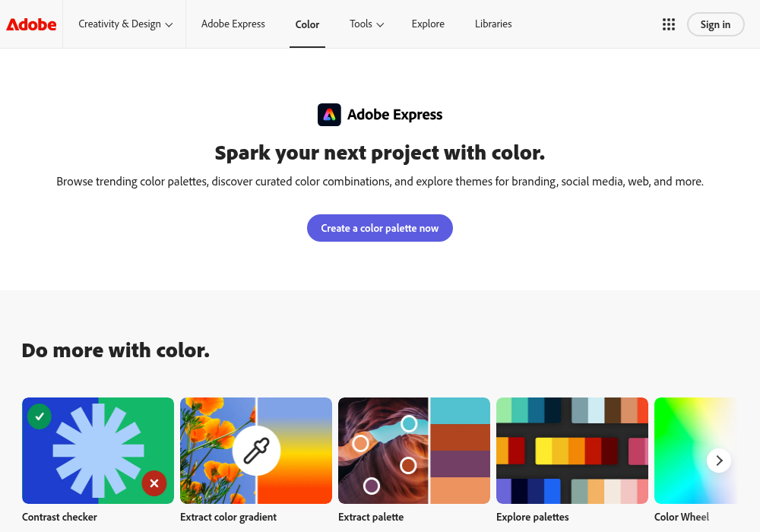760x532 pixels.
Task: Click the yellow swatch in Explore palettes
Action: pos(543,451)
